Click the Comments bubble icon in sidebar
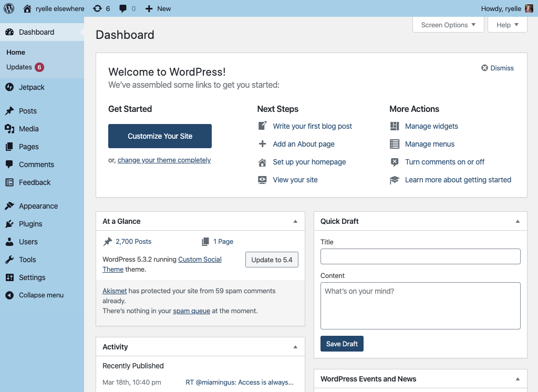 [x=9, y=164]
